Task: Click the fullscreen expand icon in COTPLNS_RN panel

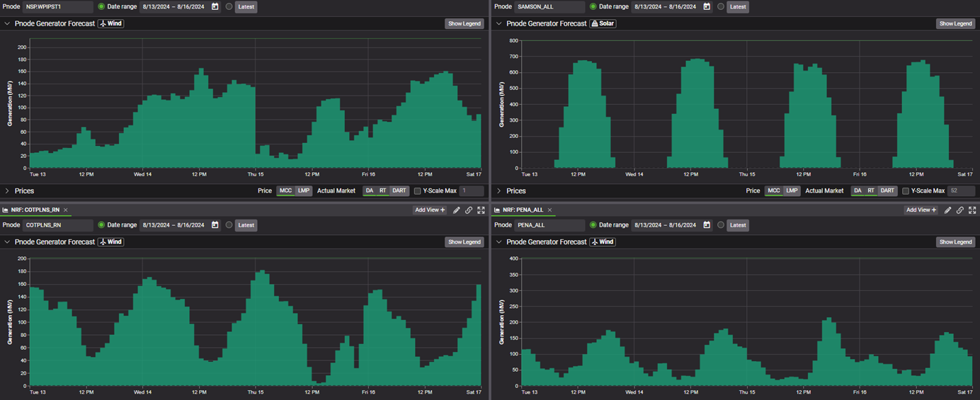Action: click(481, 210)
